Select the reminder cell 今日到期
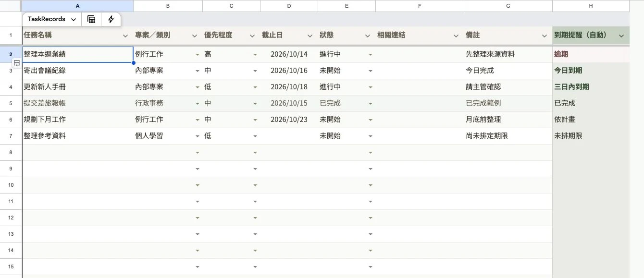This screenshot has width=644, height=278. (591, 71)
